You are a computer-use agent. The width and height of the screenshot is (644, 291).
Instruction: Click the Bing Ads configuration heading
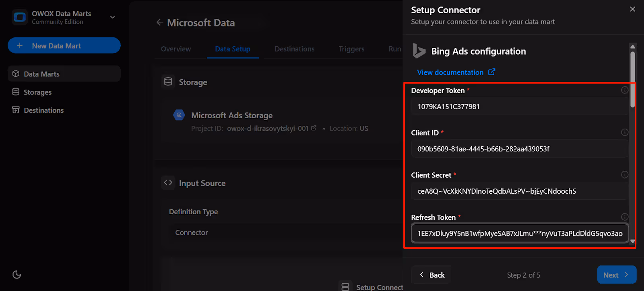click(479, 51)
